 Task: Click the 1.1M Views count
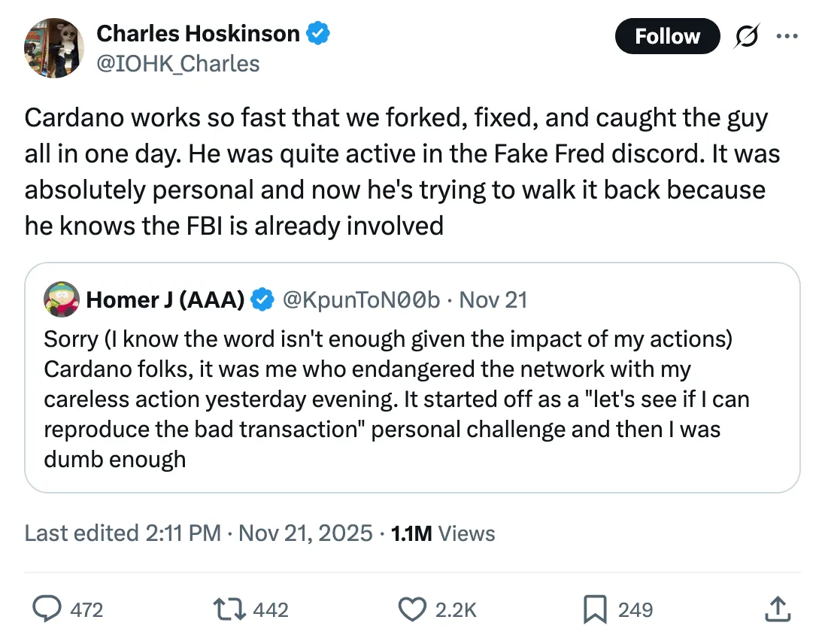coord(444,533)
